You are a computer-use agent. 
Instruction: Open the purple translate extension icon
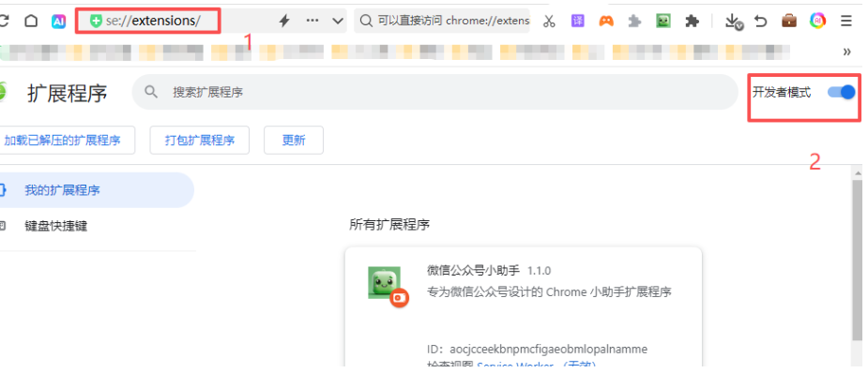578,21
